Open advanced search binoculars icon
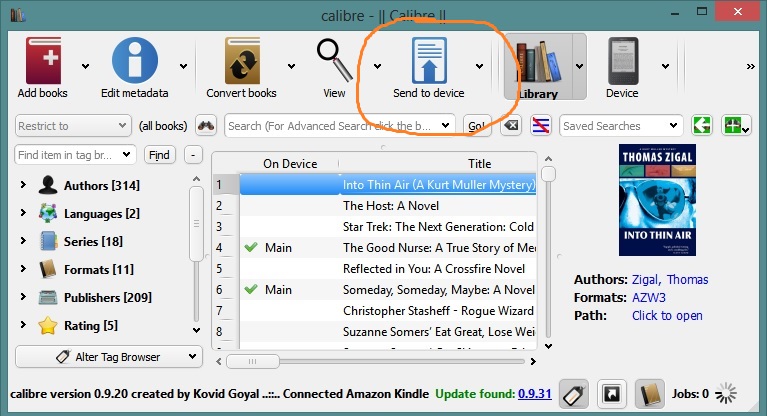Viewport: 767px width, 416px height. pyautogui.click(x=206, y=126)
